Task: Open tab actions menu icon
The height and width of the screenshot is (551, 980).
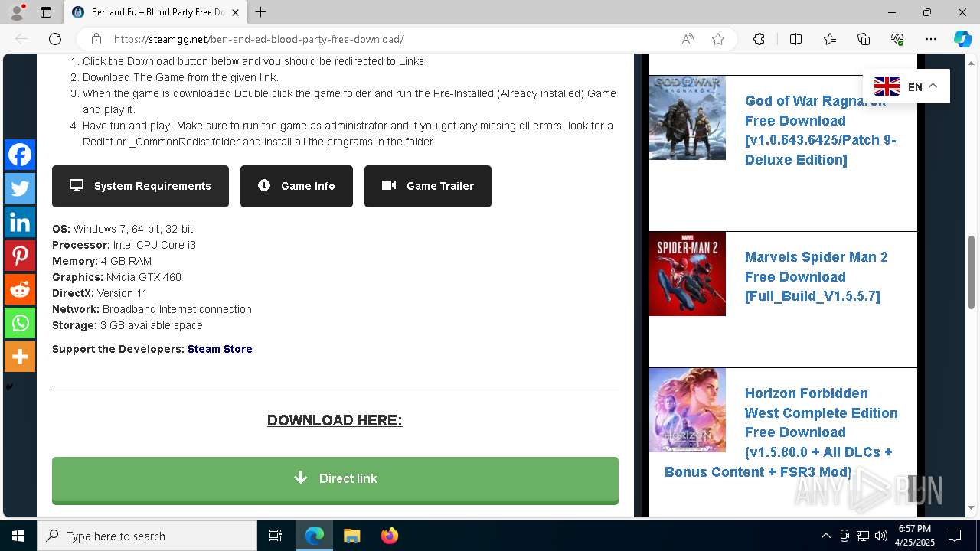Action: pyautogui.click(x=46, y=12)
